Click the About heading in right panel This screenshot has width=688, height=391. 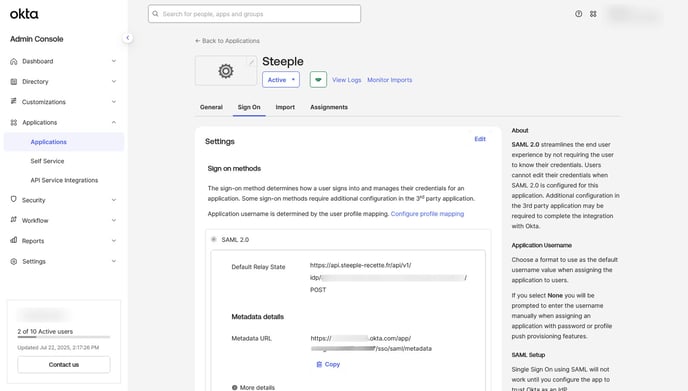(x=520, y=130)
